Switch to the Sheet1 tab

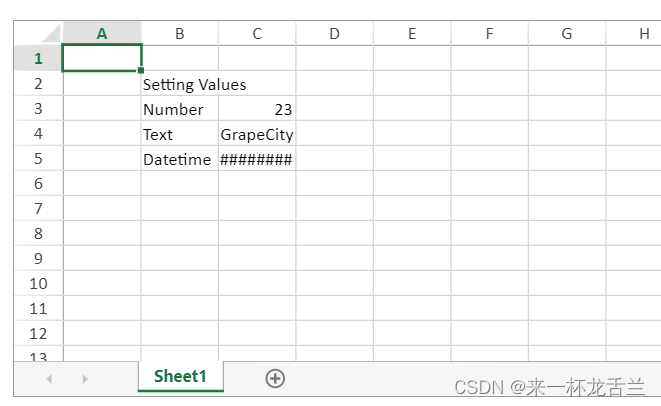180,377
